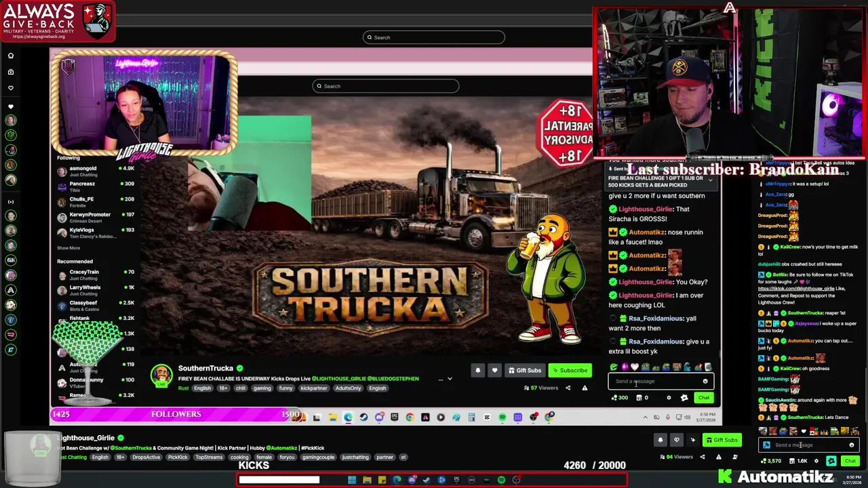
Task: Open Spotify icon in inner taskbar
Action: pyautogui.click(x=502, y=417)
